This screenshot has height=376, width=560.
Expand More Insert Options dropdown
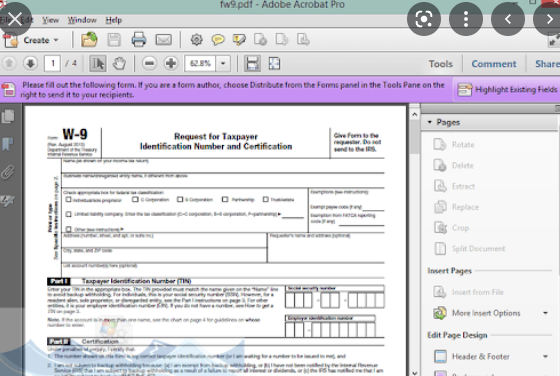tap(545, 313)
